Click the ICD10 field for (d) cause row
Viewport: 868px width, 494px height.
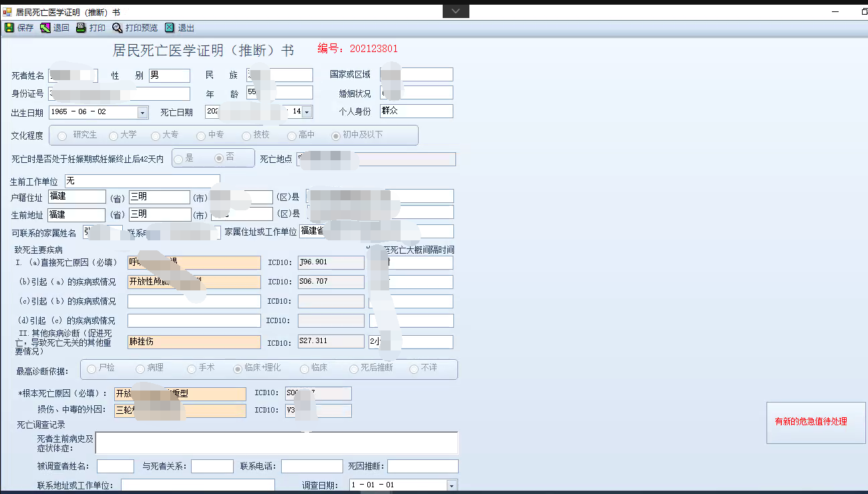331,320
